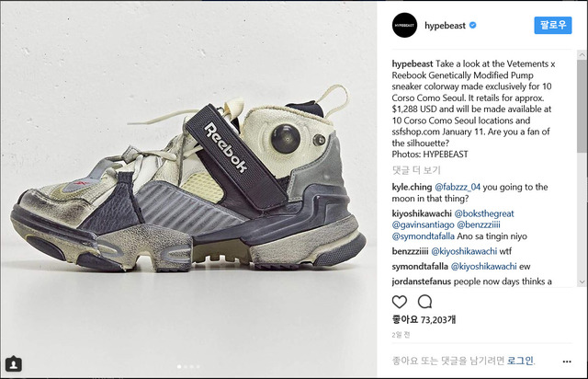Image resolution: width=588 pixels, height=379 pixels.
Task: Follow hypebeast with blue 팔로우 button
Action: pos(553,25)
